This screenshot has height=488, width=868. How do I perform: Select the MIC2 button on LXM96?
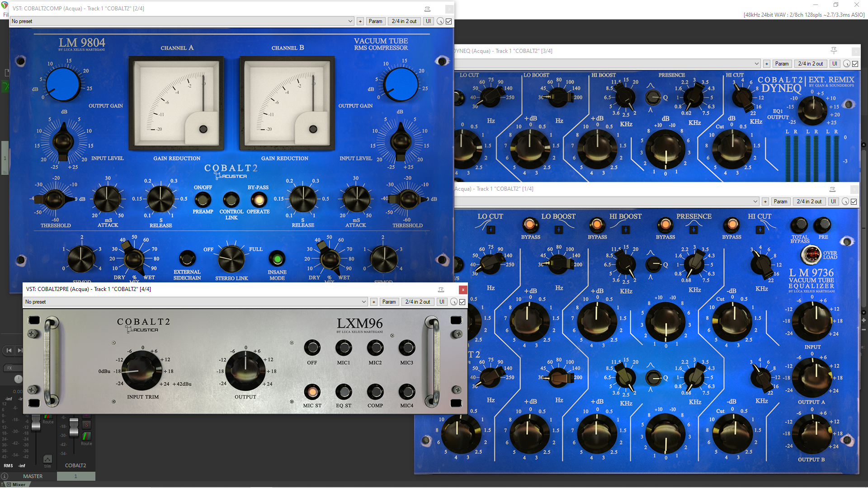(x=375, y=347)
